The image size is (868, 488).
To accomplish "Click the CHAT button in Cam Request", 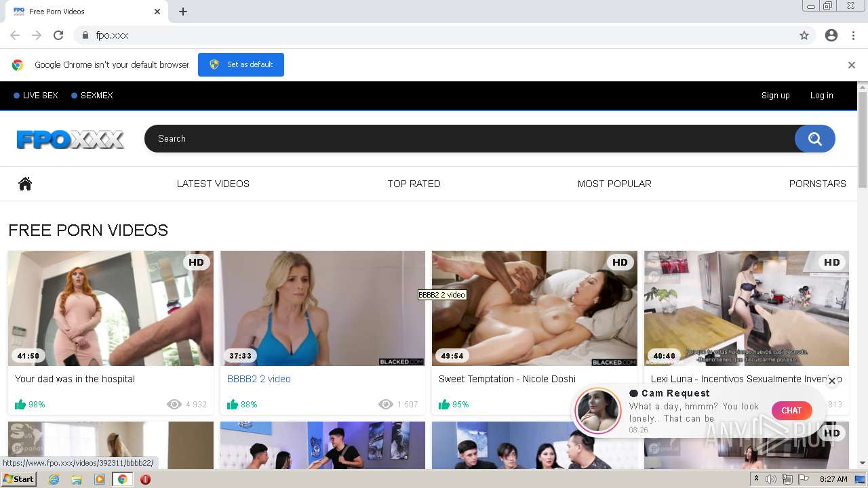I will [791, 411].
